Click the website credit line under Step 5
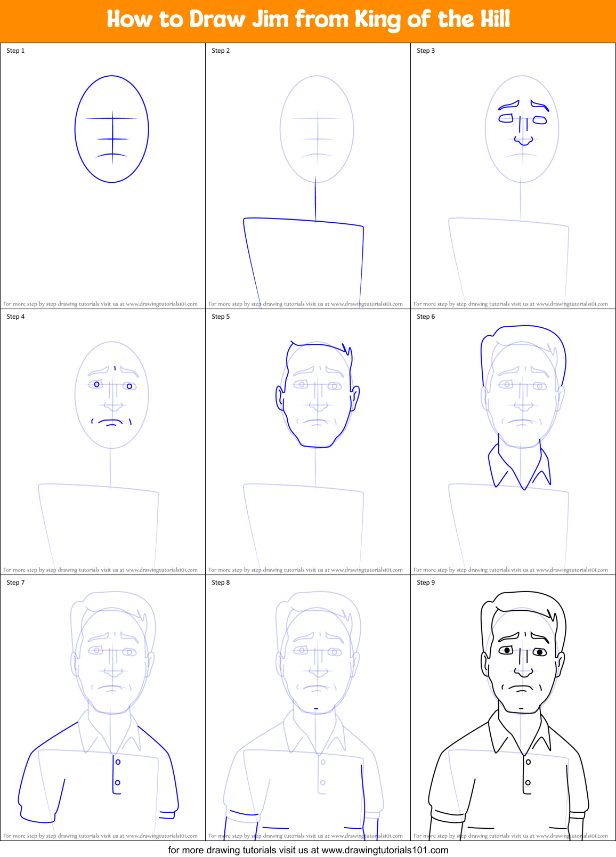Screen dimensions: 616x857 click(x=305, y=570)
